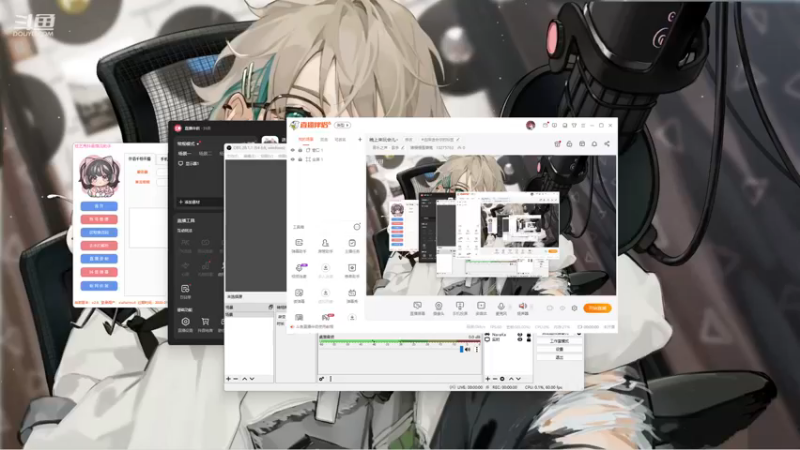The image size is (800, 450).
Task: Click the pencil edit icon after the stream title
Action: click(458, 139)
